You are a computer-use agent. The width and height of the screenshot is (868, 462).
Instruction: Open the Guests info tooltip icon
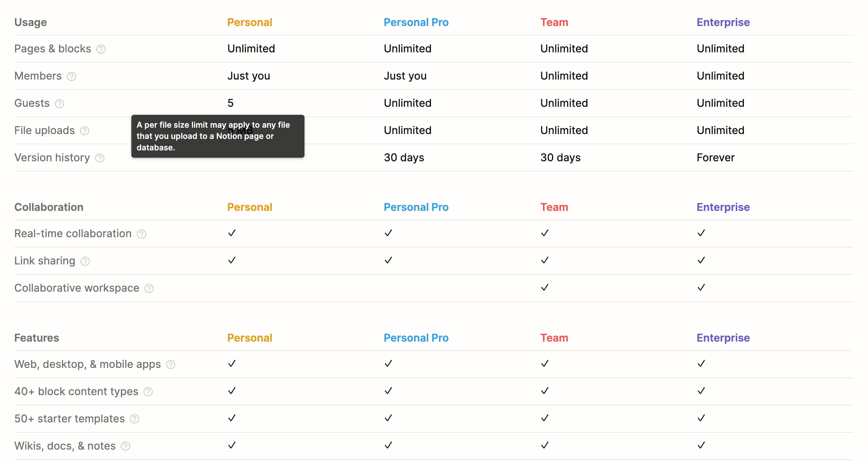(59, 104)
